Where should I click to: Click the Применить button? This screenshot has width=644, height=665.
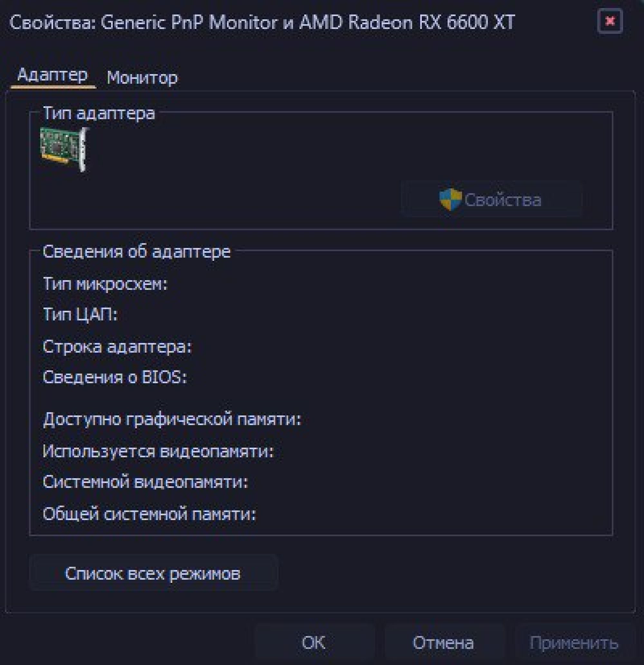click(x=574, y=642)
